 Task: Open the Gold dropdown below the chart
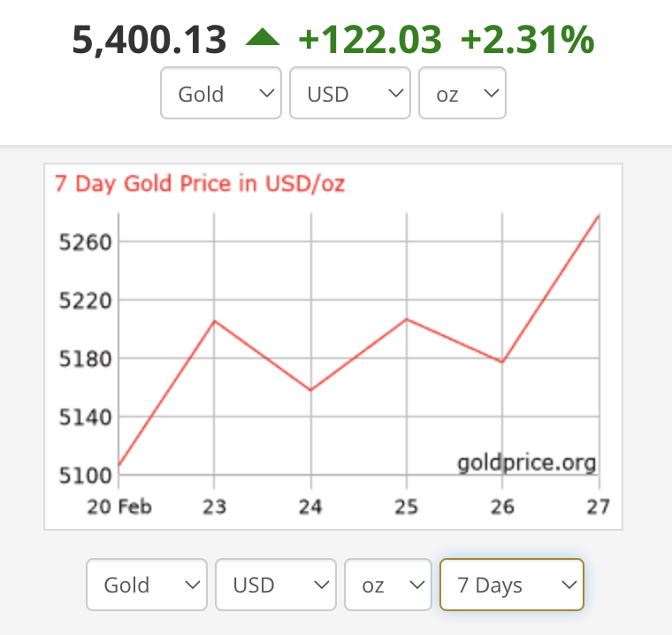point(147,585)
